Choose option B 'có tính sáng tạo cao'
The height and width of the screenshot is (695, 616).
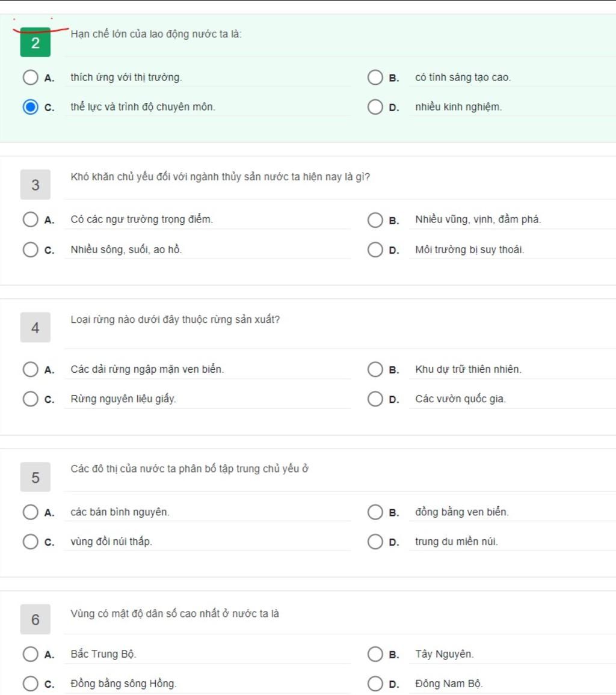[x=375, y=78]
